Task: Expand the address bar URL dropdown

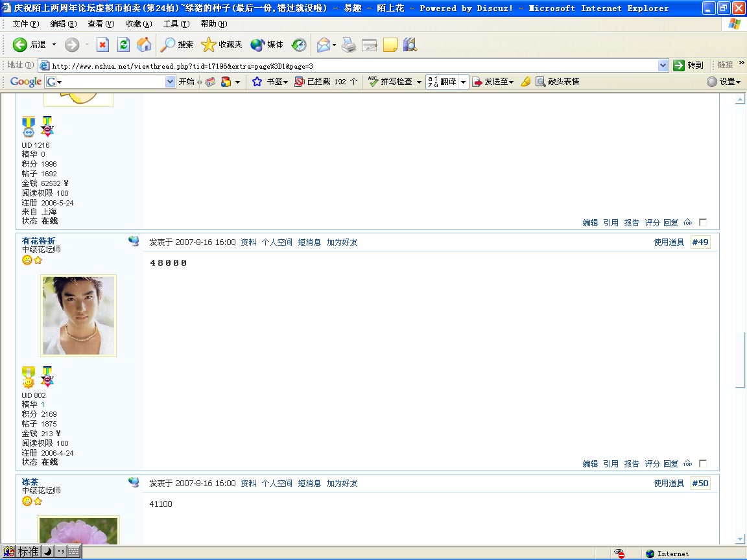Action: click(663, 65)
